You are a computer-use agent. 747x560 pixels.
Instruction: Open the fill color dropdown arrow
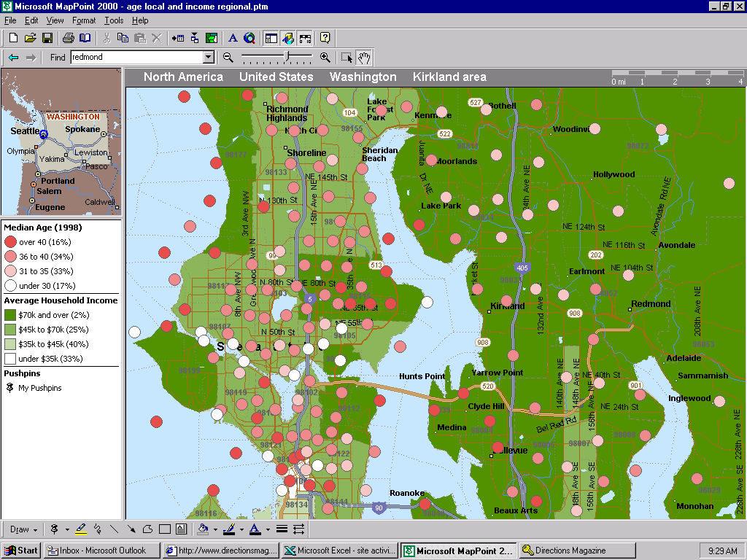[215, 529]
